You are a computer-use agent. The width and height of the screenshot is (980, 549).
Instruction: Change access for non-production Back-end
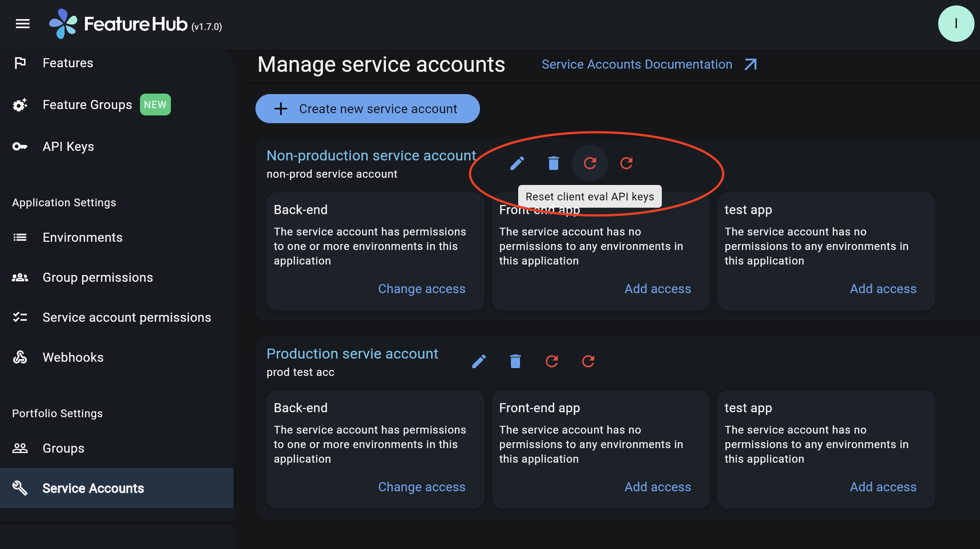[422, 289]
